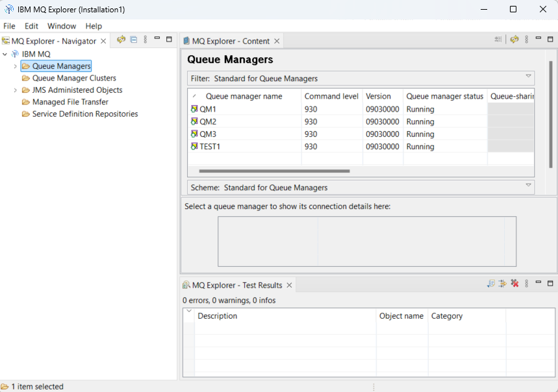Screen dimensions: 558x392
Task: Click the Navigator refresh icon
Action: [121, 40]
